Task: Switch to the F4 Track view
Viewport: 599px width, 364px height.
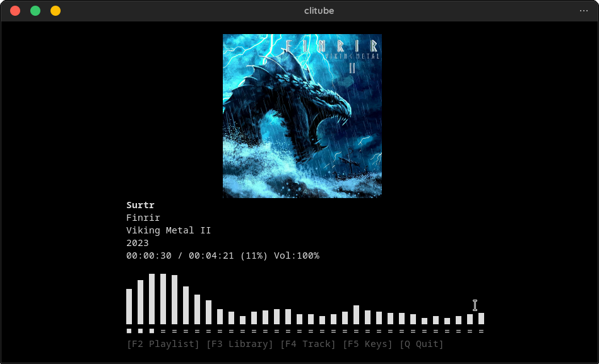Action: point(307,344)
